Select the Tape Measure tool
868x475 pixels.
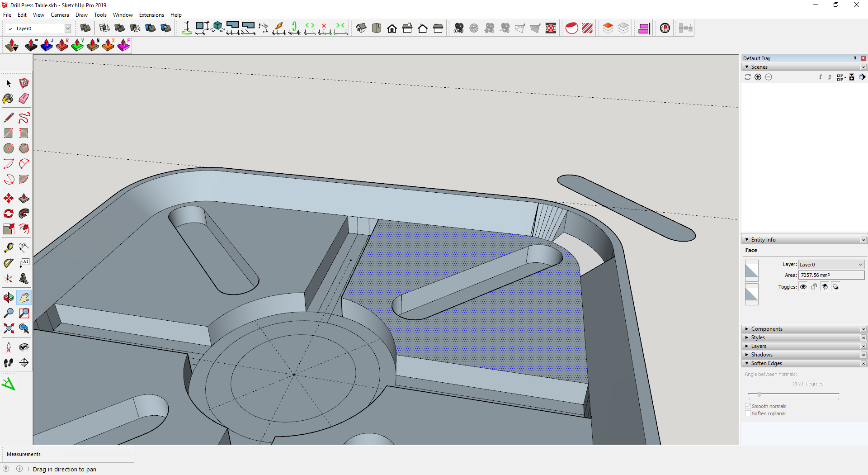click(8, 247)
